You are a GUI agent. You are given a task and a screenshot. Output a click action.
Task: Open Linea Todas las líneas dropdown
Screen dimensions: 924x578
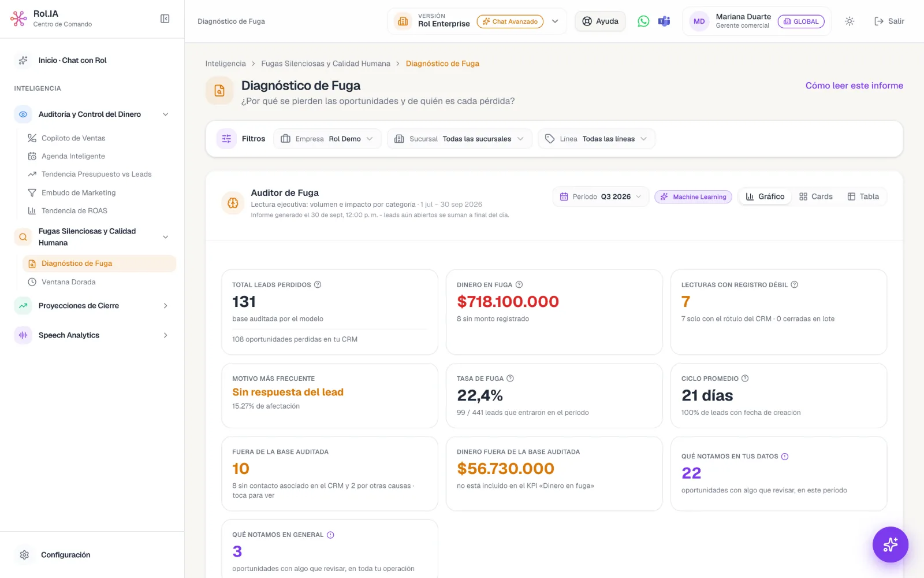point(597,139)
